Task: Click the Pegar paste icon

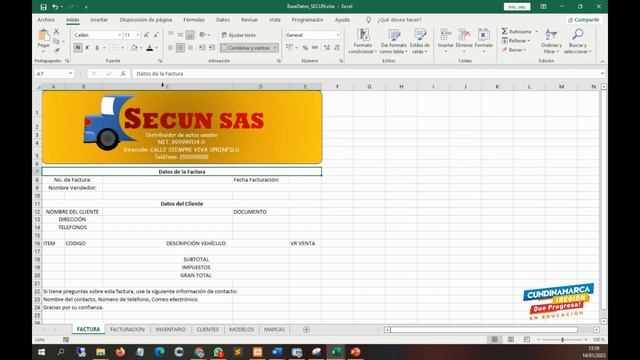Action: [x=44, y=36]
